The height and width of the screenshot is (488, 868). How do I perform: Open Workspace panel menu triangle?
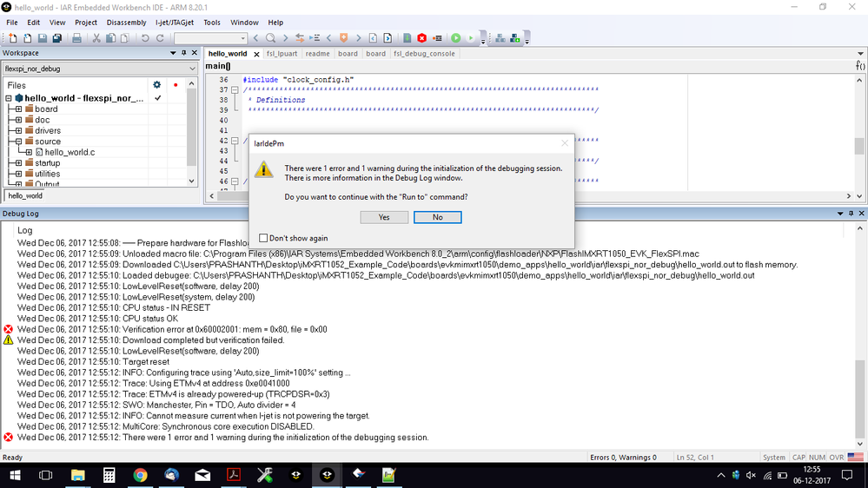[173, 53]
